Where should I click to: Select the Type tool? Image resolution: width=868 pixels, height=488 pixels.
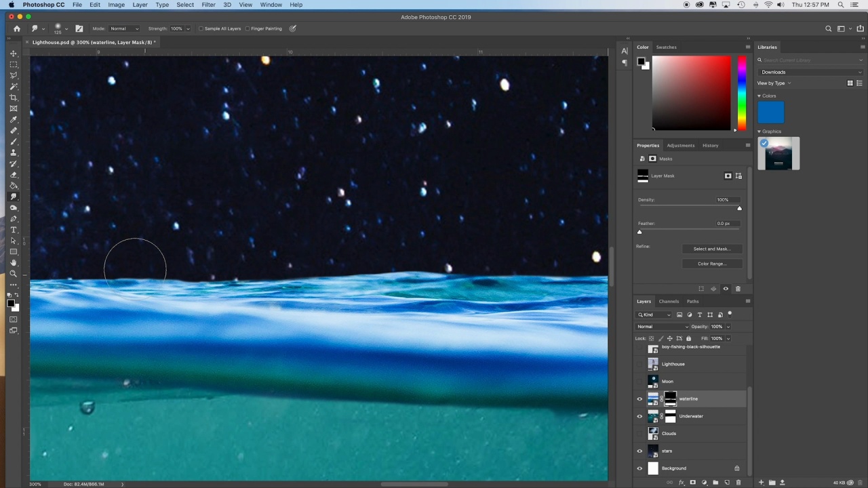tap(13, 230)
